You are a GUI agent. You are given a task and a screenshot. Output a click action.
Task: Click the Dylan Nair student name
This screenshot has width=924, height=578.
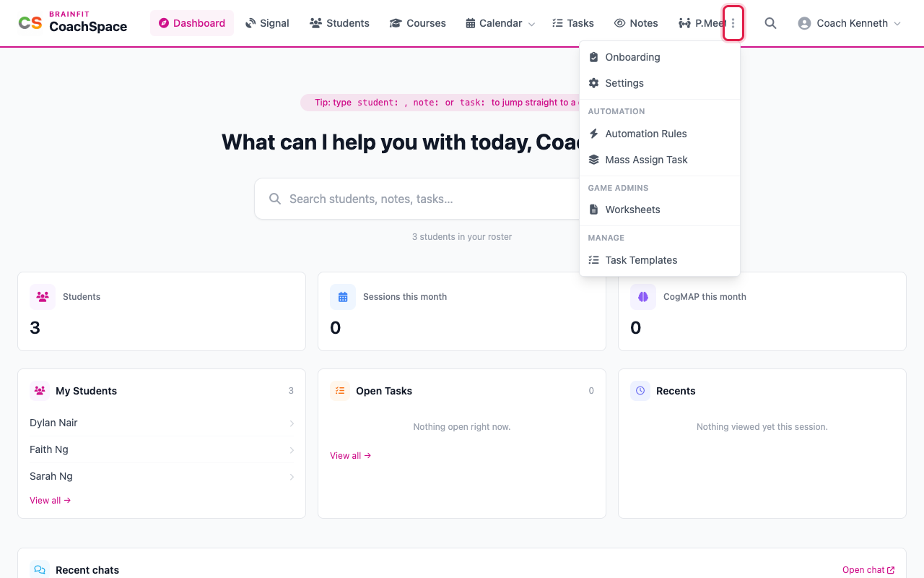(x=53, y=423)
